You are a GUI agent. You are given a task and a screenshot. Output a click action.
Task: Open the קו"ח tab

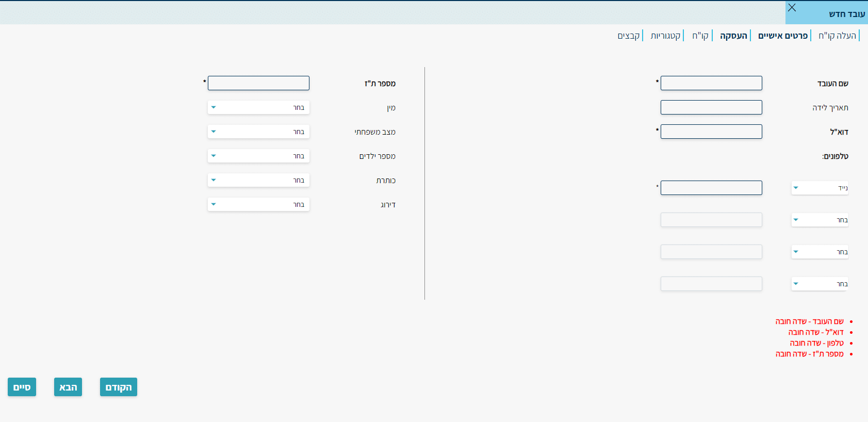700,36
